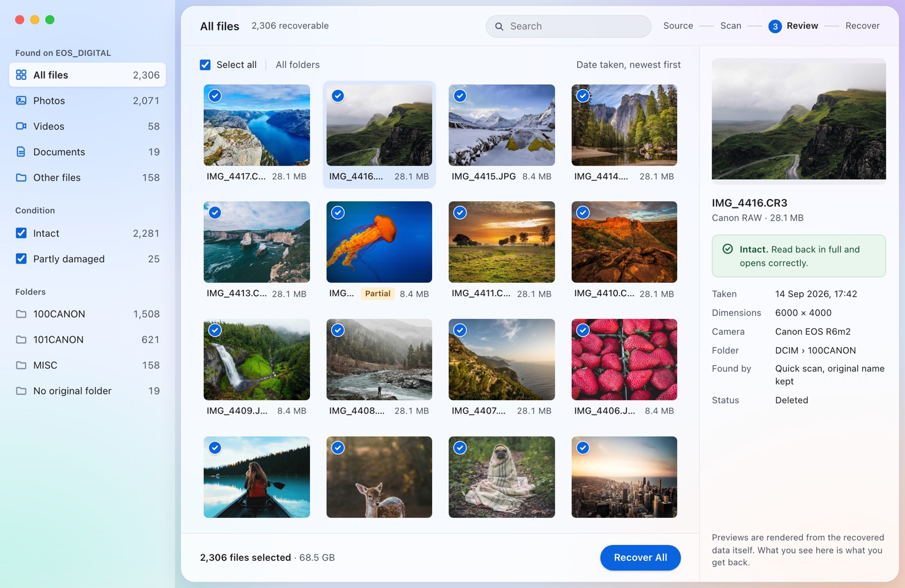
Task: Open the Date taken, newest first sort menu
Action: 628,65
